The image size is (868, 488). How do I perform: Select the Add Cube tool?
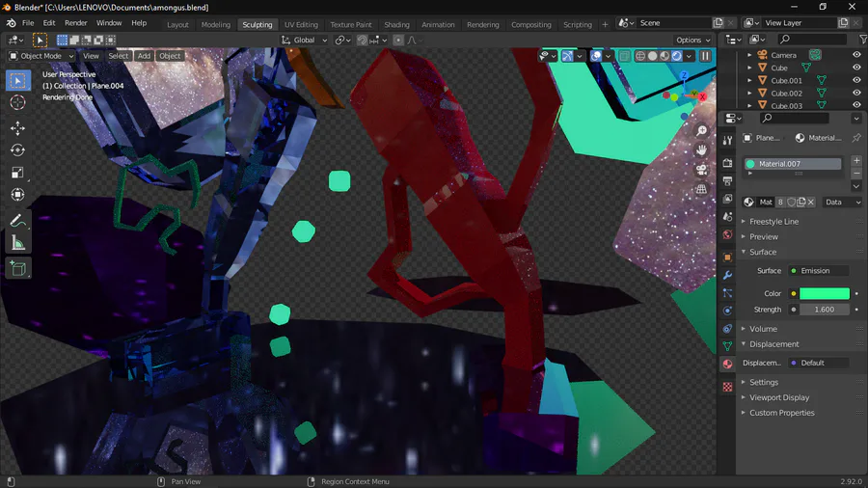point(17,268)
